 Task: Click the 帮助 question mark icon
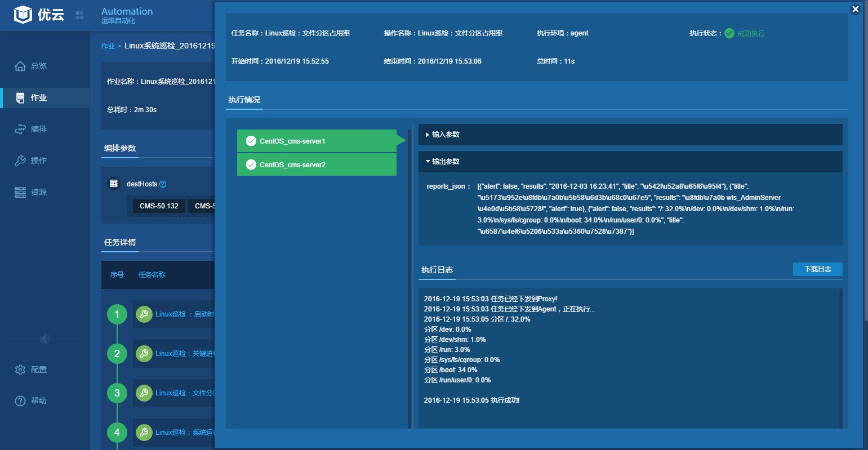click(x=20, y=400)
